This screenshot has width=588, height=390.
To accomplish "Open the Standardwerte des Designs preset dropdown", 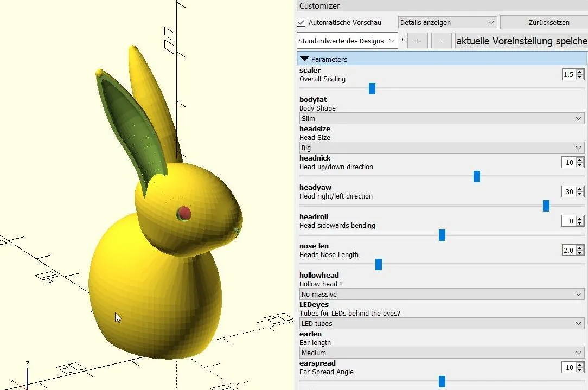I will 347,41.
